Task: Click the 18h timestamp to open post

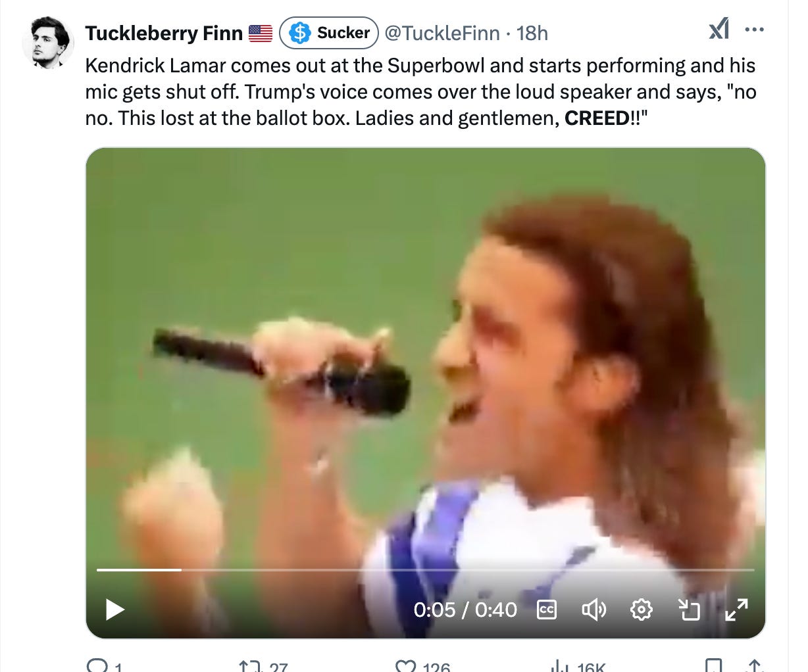Action: (x=534, y=34)
